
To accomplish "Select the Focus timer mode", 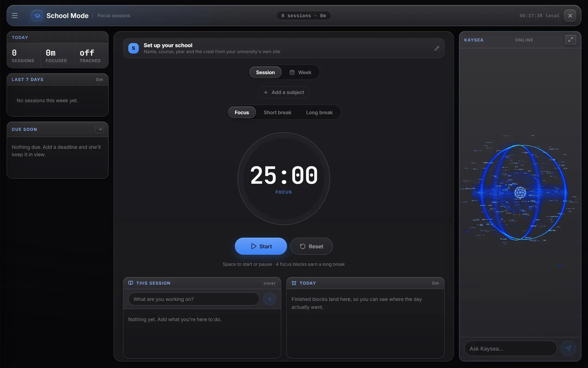I will [242, 112].
